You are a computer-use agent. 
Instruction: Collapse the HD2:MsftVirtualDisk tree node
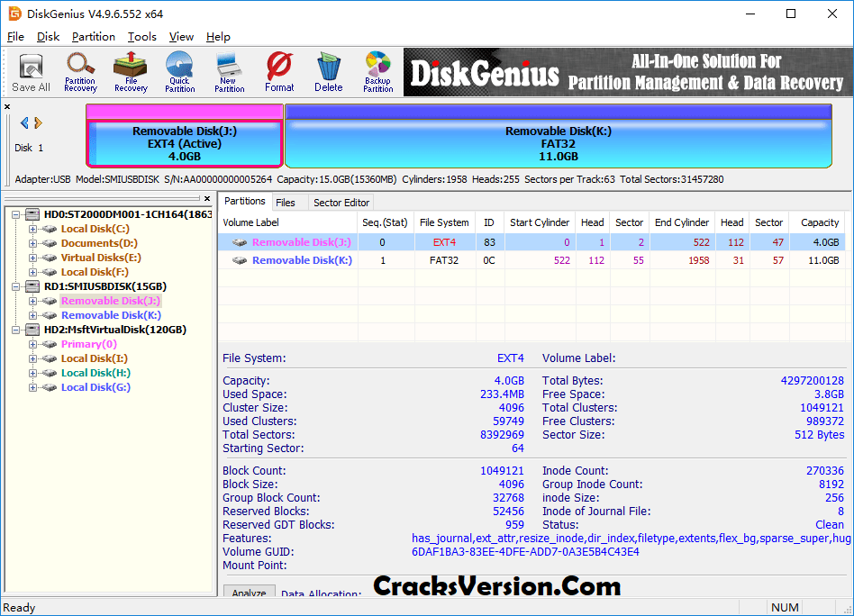16,330
